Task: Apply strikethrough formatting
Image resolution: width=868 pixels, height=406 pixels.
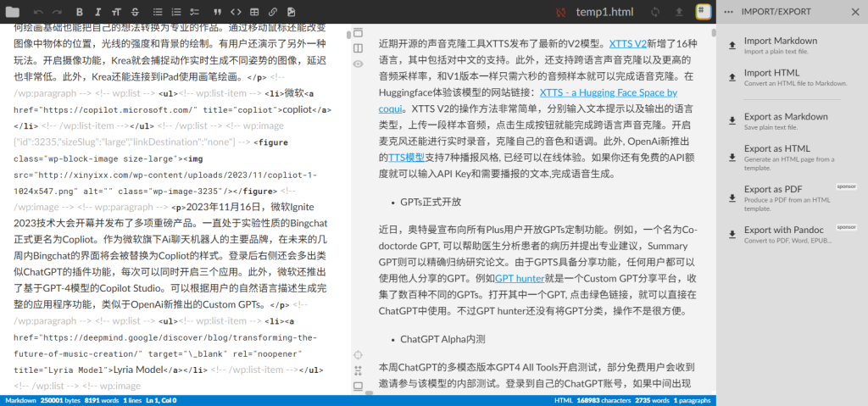Action: coord(135,12)
